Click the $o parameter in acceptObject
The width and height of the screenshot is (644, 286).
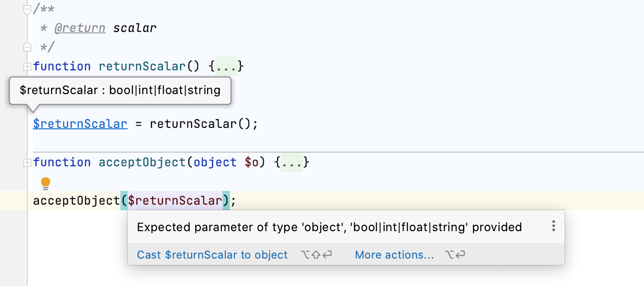[251, 163]
